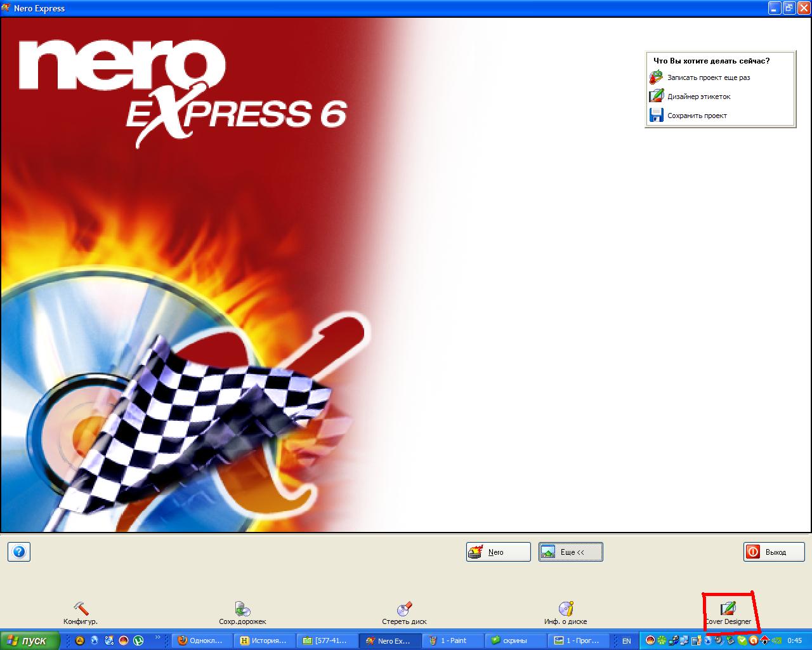Image resolution: width=812 pixels, height=650 pixels.
Task: Click the 0:45 system clock
Action: [x=795, y=641]
